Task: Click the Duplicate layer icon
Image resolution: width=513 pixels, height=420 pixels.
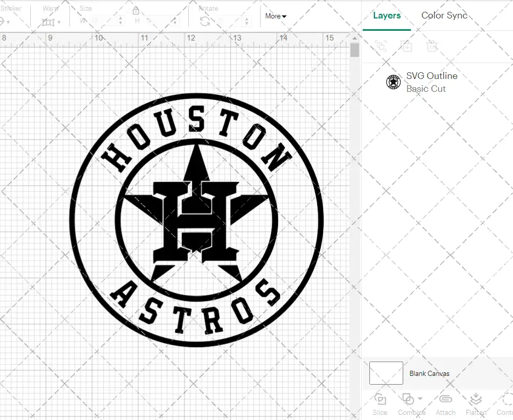Action: (x=407, y=46)
